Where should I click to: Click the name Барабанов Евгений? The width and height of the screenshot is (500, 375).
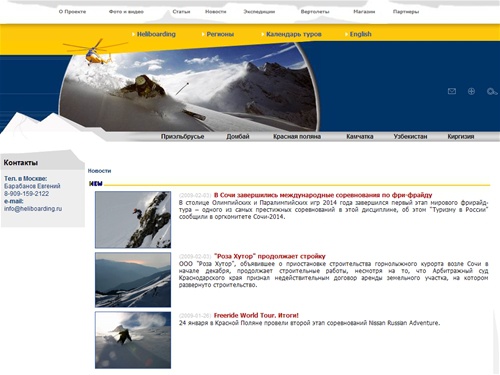[32, 186]
